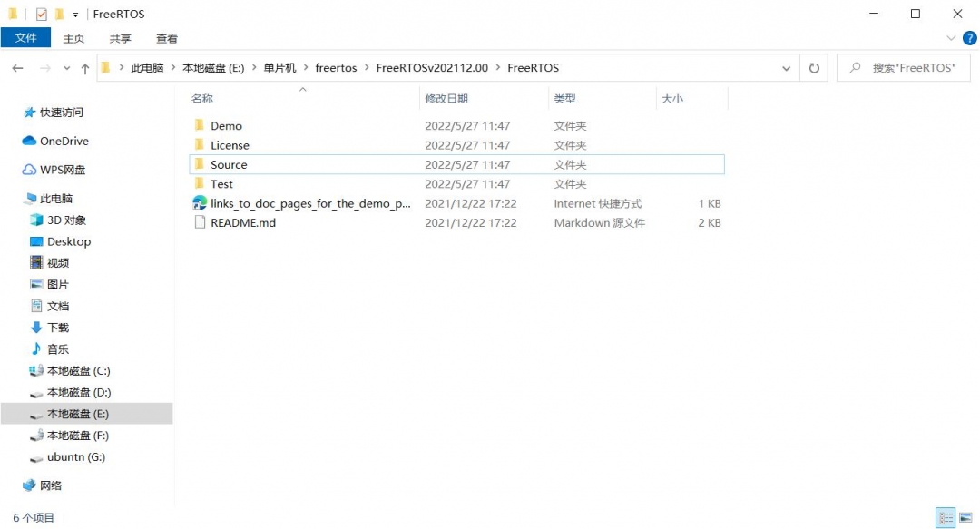Image resolution: width=980 pixels, height=529 pixels.
Task: Refresh the current folder view
Action: point(814,68)
